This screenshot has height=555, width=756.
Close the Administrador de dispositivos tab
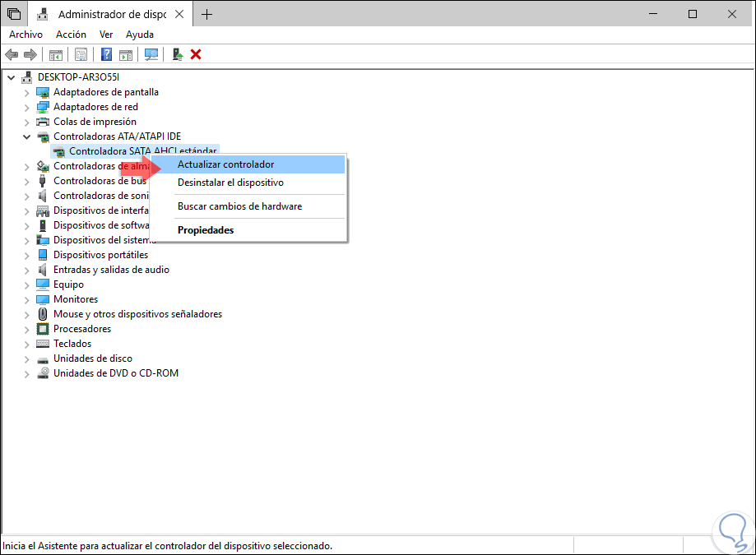179,15
